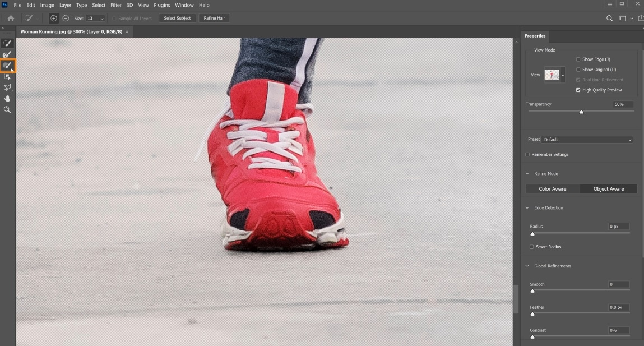Enable Smart Radius
This screenshot has height=346, width=644.
point(531,247)
